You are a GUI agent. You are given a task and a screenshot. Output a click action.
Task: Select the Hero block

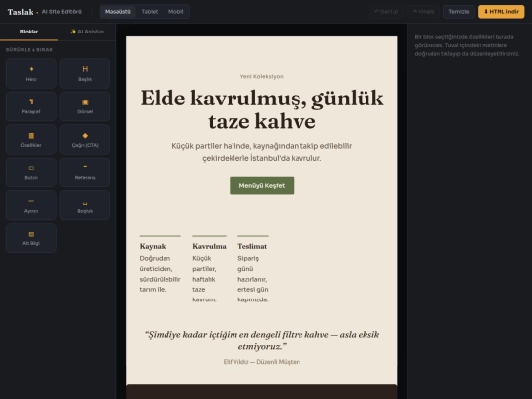(31, 73)
